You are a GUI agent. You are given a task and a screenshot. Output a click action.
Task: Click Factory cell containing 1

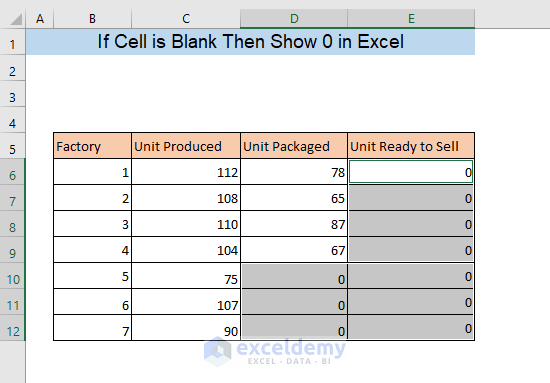click(x=93, y=172)
